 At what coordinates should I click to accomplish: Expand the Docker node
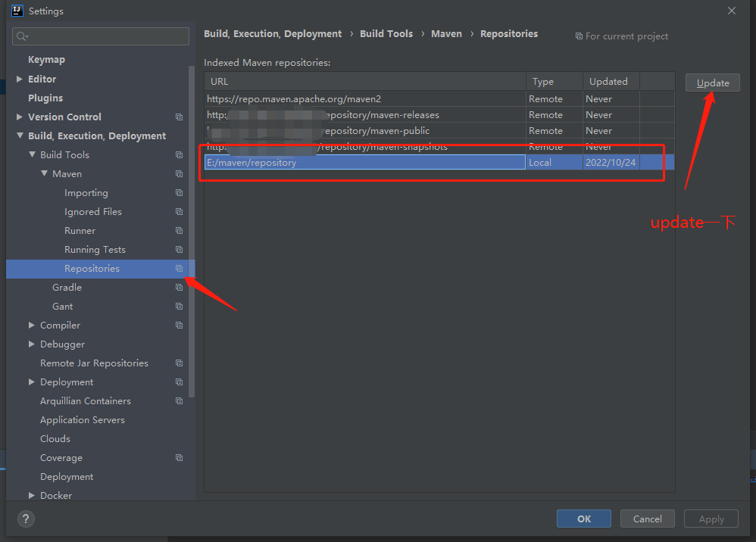[31, 495]
